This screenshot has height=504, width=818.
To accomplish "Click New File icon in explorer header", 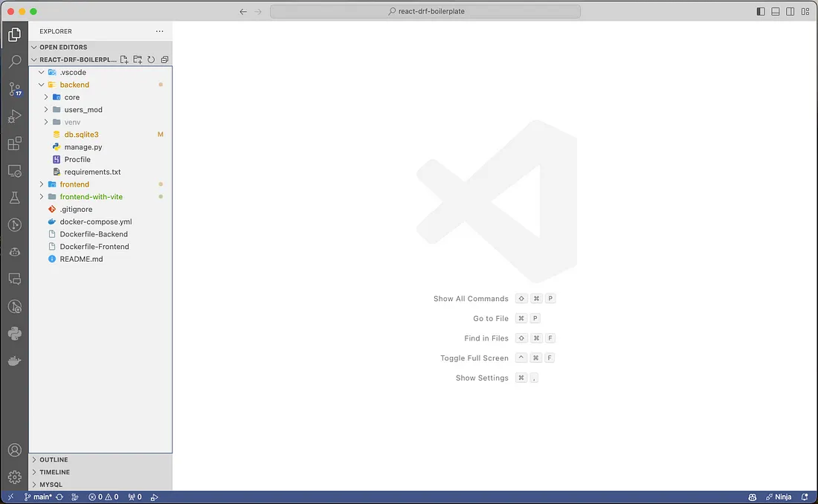I will 124,59.
